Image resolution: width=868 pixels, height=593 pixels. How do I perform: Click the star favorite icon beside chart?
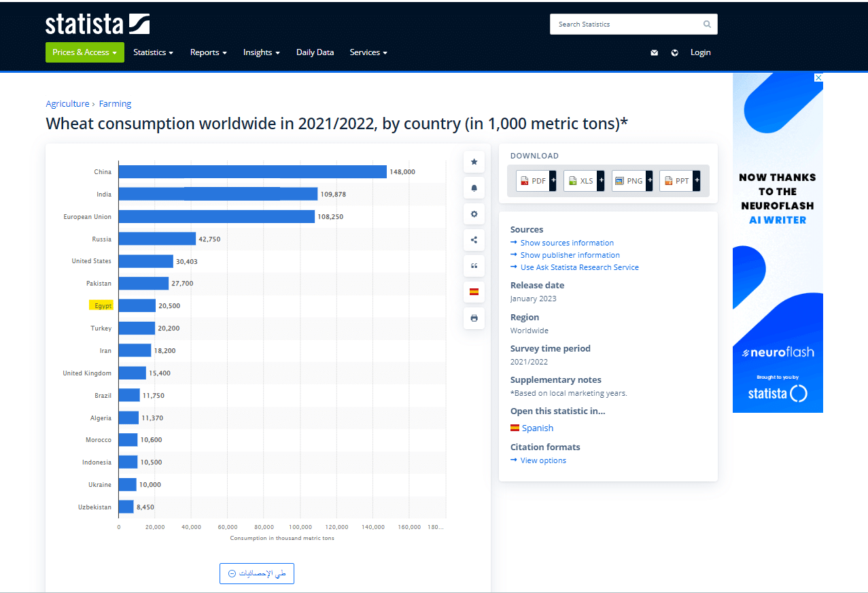tap(474, 162)
